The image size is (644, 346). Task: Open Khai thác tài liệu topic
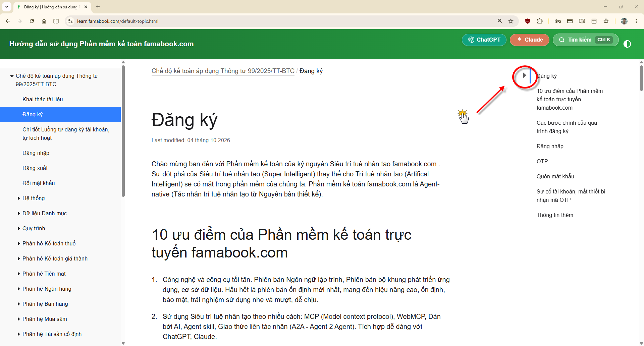(43, 99)
